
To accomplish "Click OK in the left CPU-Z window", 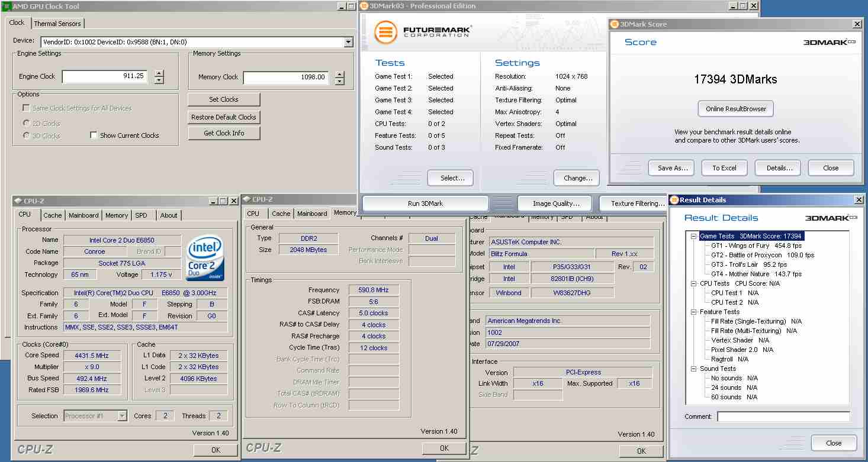I will [x=216, y=450].
